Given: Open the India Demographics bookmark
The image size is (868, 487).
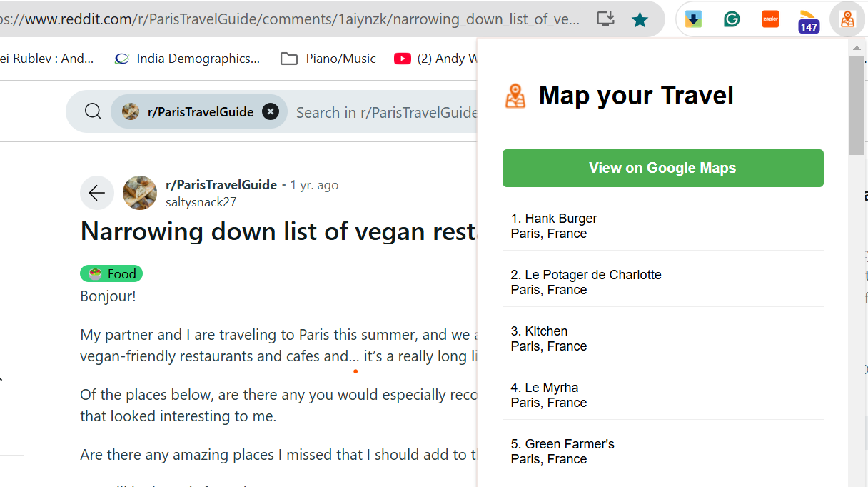Looking at the screenshot, I should tap(188, 59).
